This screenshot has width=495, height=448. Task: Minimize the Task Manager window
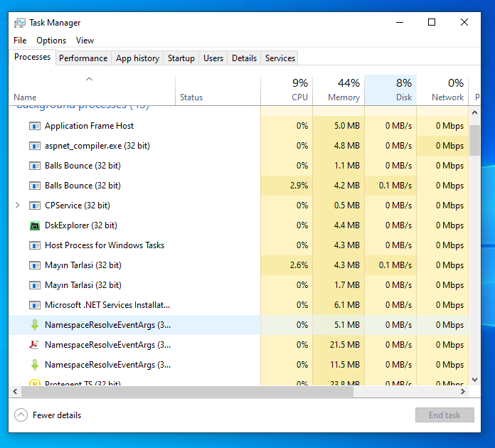tap(400, 23)
